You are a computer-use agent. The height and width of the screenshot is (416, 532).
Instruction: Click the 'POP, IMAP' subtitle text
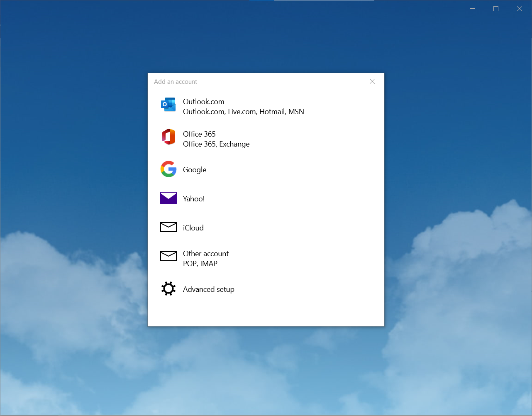tap(200, 264)
